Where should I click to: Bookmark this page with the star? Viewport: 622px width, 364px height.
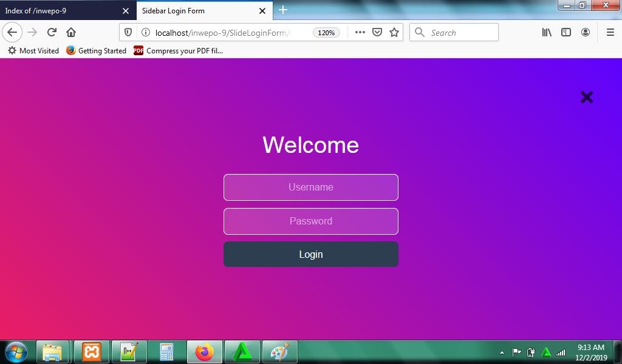pyautogui.click(x=394, y=33)
